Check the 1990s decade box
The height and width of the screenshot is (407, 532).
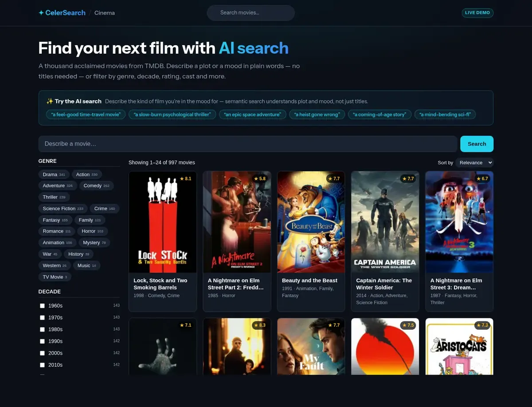tap(42, 341)
